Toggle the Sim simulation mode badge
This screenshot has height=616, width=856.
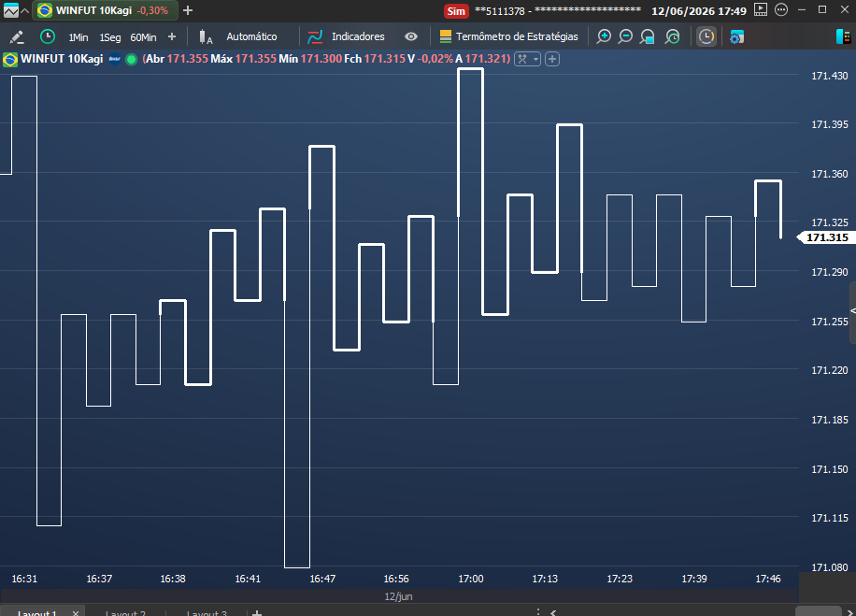(456, 11)
